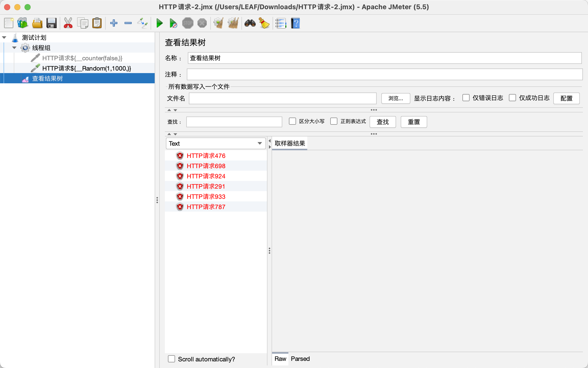Click the blue plus Expand icon
The height and width of the screenshot is (368, 588).
pyautogui.click(x=114, y=23)
